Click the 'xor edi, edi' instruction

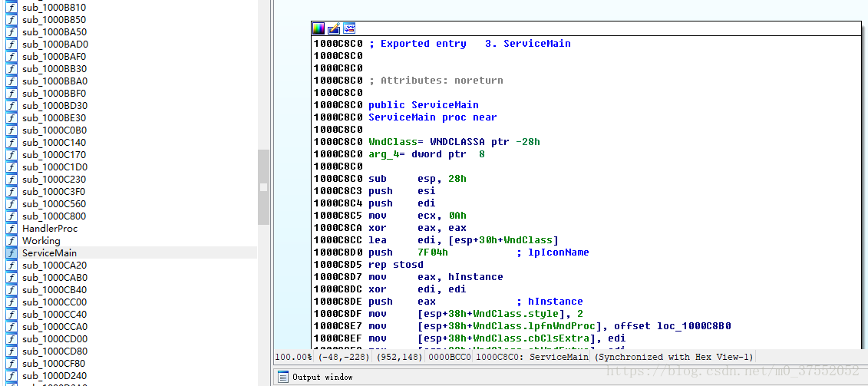click(x=417, y=289)
